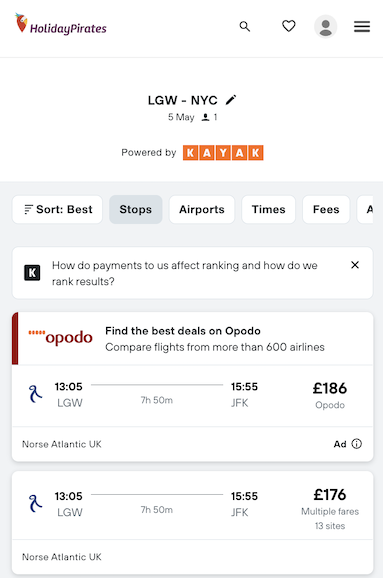Click the orange KAYAK logo
The height and width of the screenshot is (578, 383).
pos(223,153)
